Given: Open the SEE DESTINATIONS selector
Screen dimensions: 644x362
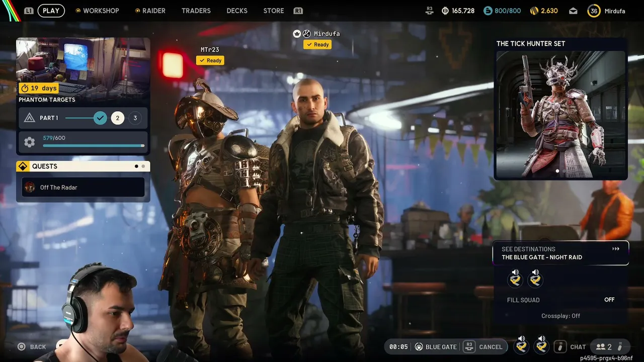Looking at the screenshot, I should [x=560, y=253].
